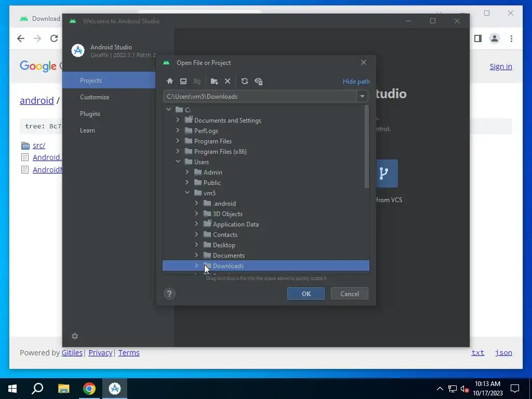The image size is (532, 399).
Task: Click txt format link
Action: pos(478,353)
